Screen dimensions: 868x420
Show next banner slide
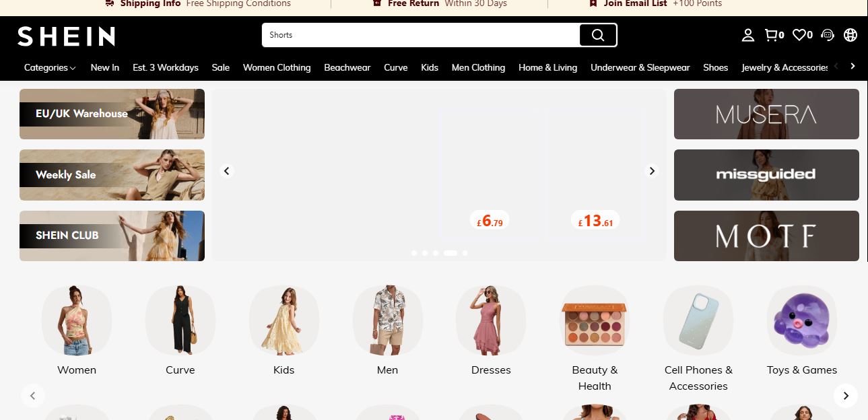(651, 171)
